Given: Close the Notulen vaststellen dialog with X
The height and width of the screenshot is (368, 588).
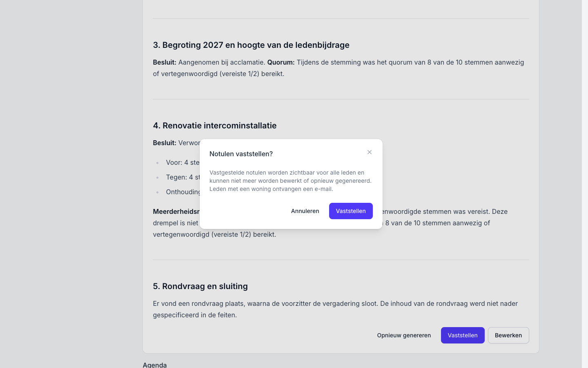Looking at the screenshot, I should [x=370, y=152].
